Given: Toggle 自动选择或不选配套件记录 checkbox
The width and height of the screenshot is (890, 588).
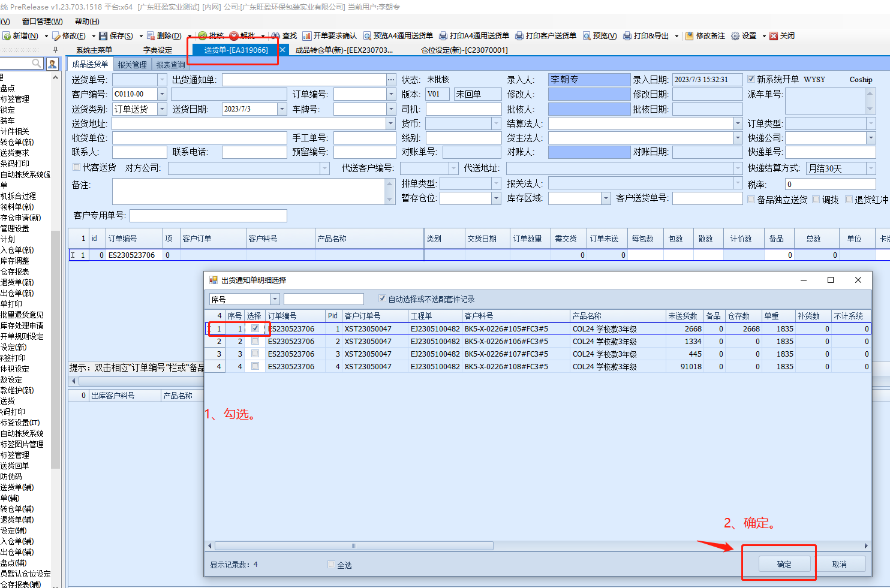Looking at the screenshot, I should (382, 298).
